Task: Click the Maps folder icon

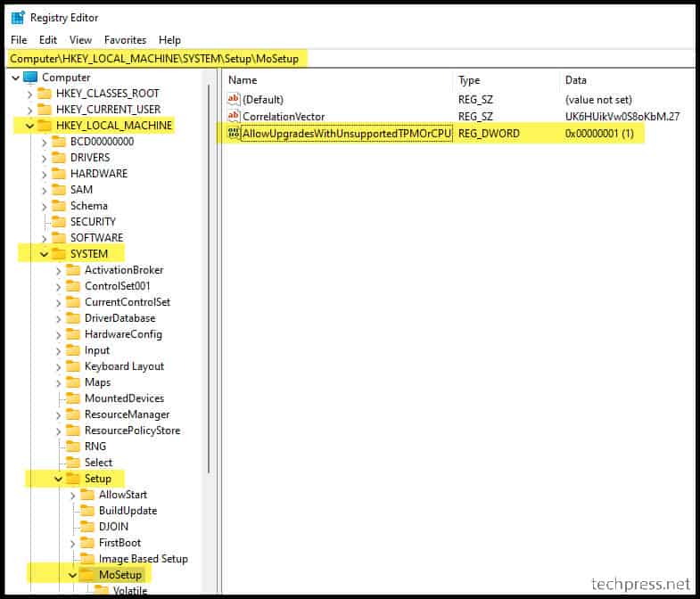Action: click(x=73, y=382)
